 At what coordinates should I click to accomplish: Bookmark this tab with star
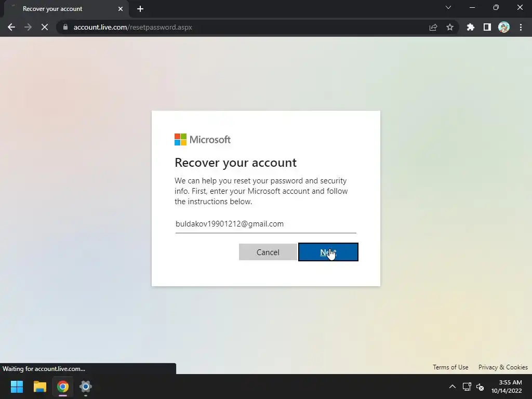(x=450, y=27)
